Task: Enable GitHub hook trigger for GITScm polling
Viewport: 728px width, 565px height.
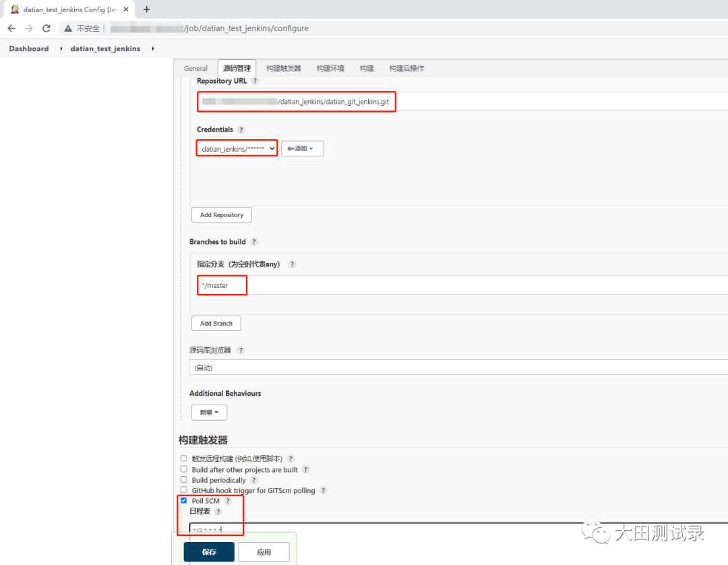Action: (x=184, y=489)
